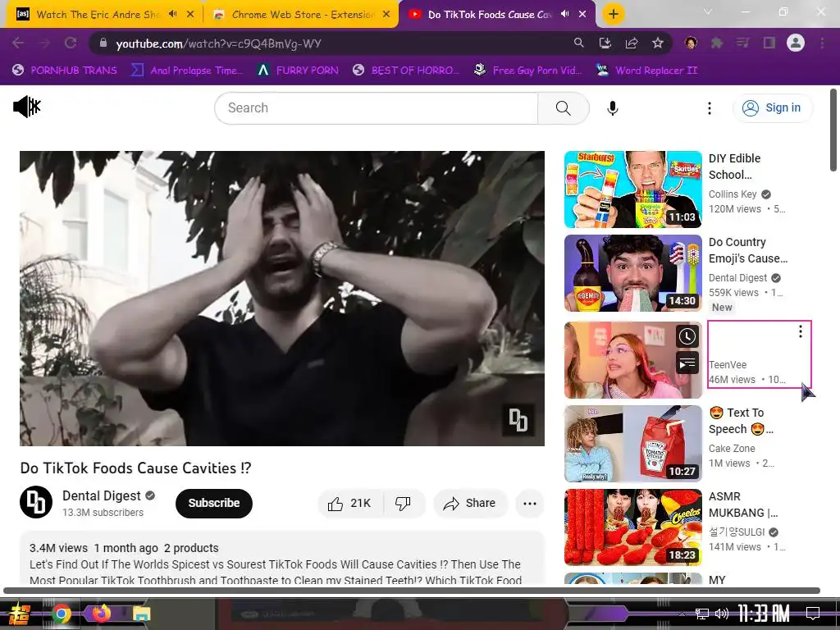Mute audio on the TikTok Foods tab

pyautogui.click(x=564, y=15)
